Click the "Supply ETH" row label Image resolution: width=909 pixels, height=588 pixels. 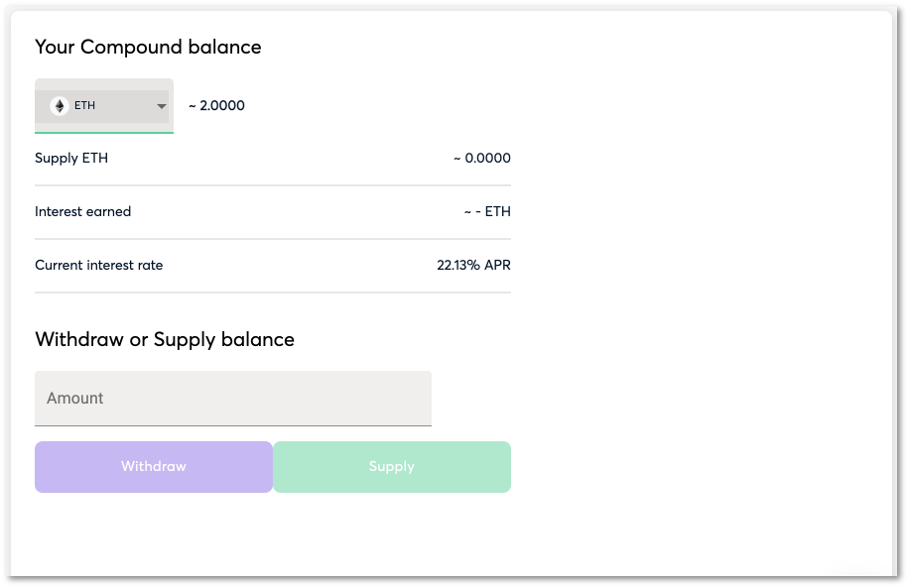click(71, 158)
